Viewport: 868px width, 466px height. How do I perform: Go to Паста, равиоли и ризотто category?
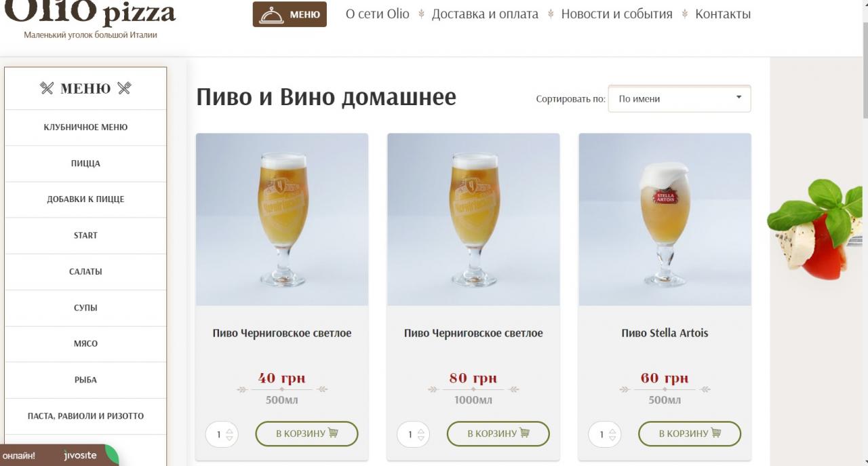[85, 416]
